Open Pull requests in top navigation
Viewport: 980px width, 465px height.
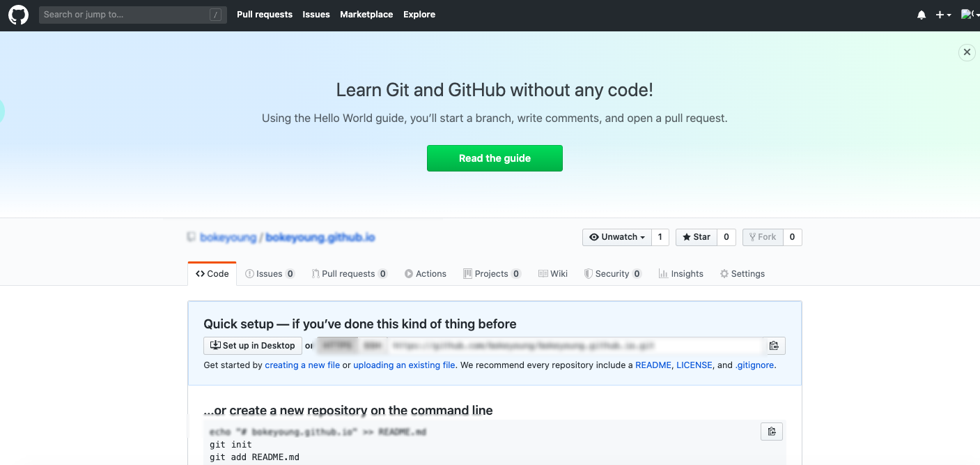point(265,15)
